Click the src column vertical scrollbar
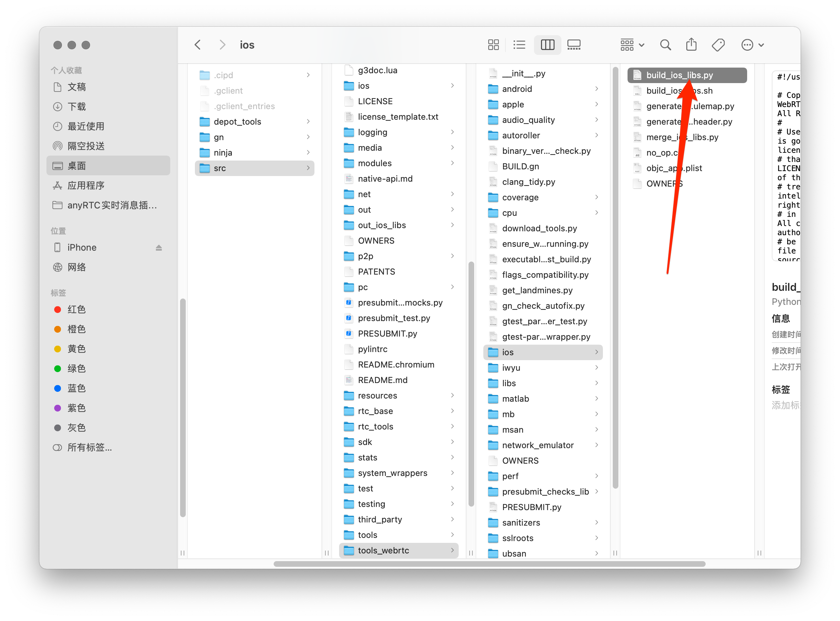 pos(471,384)
